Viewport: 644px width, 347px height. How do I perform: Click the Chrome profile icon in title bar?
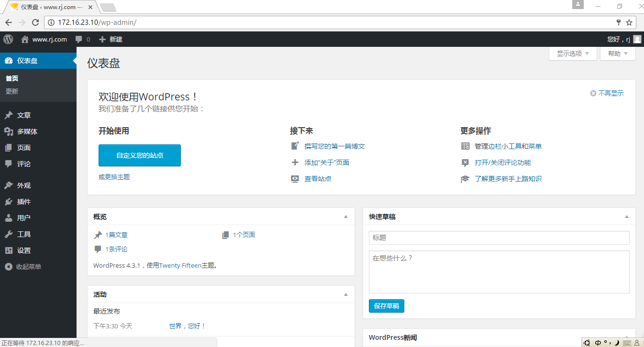tap(578, 4)
